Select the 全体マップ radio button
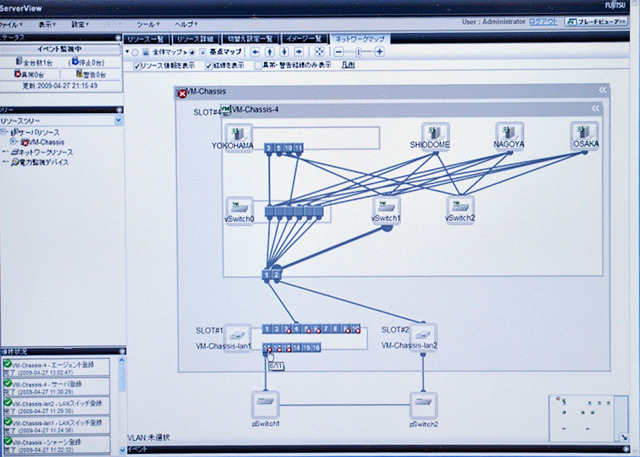The image size is (640, 457). [x=135, y=52]
